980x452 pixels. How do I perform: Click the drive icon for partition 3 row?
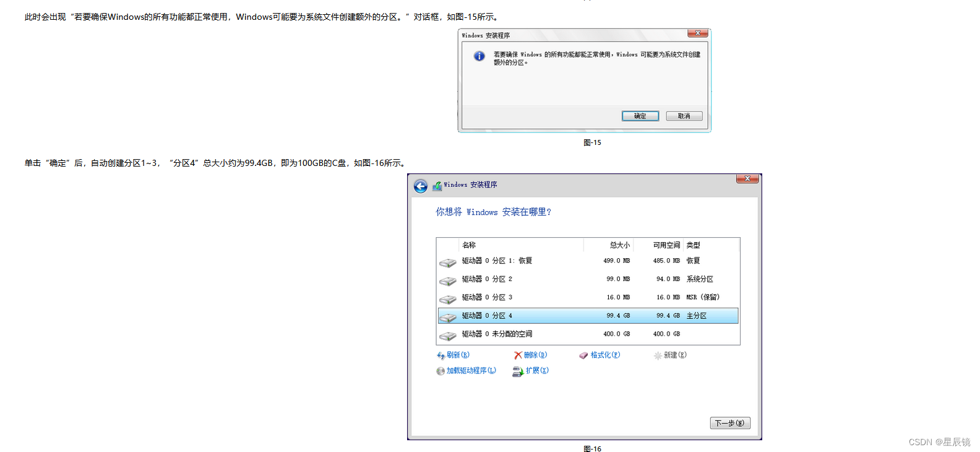click(x=447, y=300)
